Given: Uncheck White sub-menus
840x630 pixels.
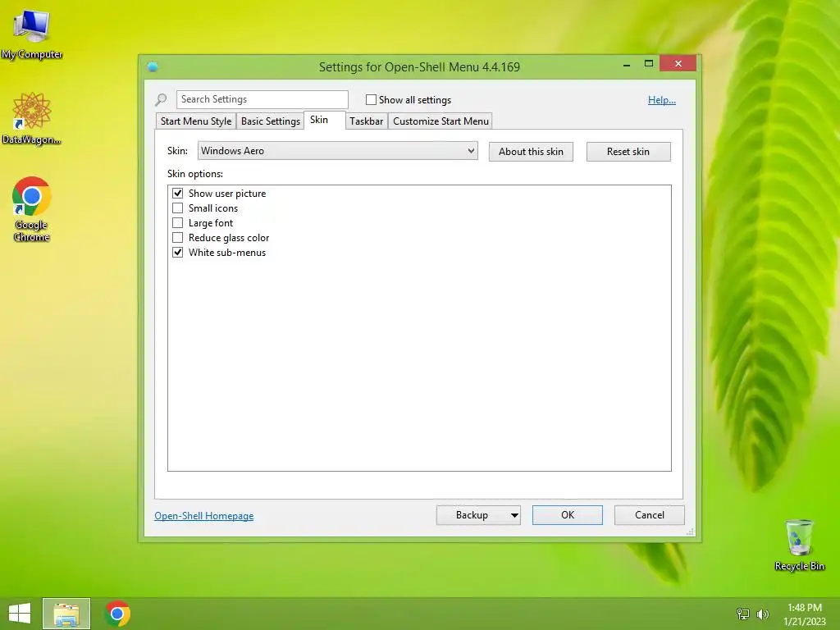Looking at the screenshot, I should click(x=177, y=252).
